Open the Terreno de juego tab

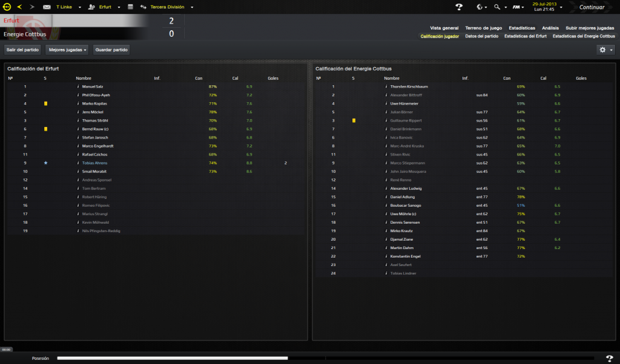click(x=484, y=28)
